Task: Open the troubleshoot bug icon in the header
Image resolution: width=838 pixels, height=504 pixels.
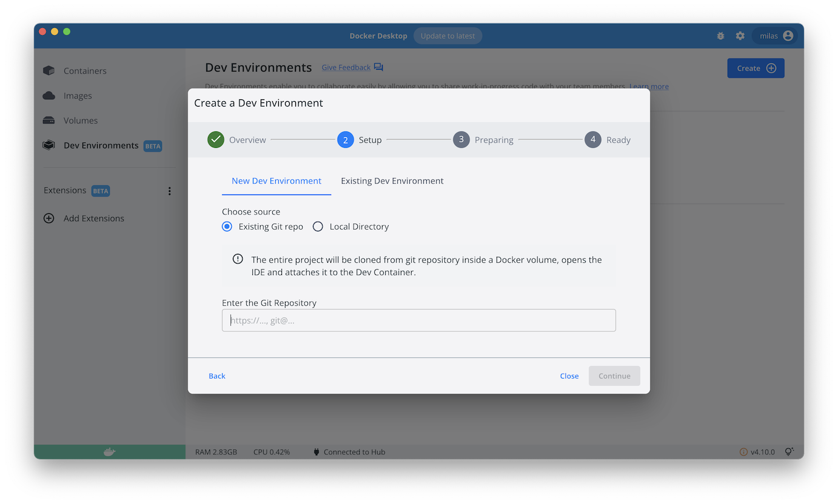Action: pyautogui.click(x=720, y=36)
